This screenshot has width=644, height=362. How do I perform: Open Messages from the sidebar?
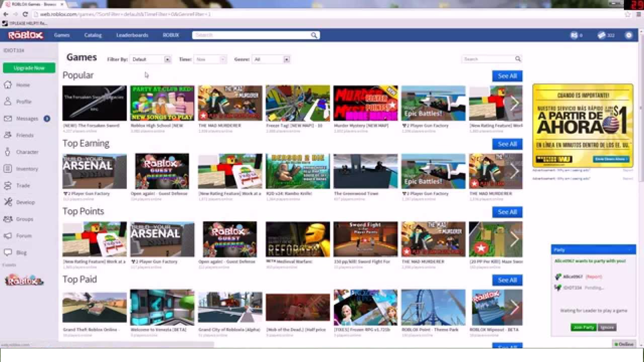pyautogui.click(x=26, y=119)
